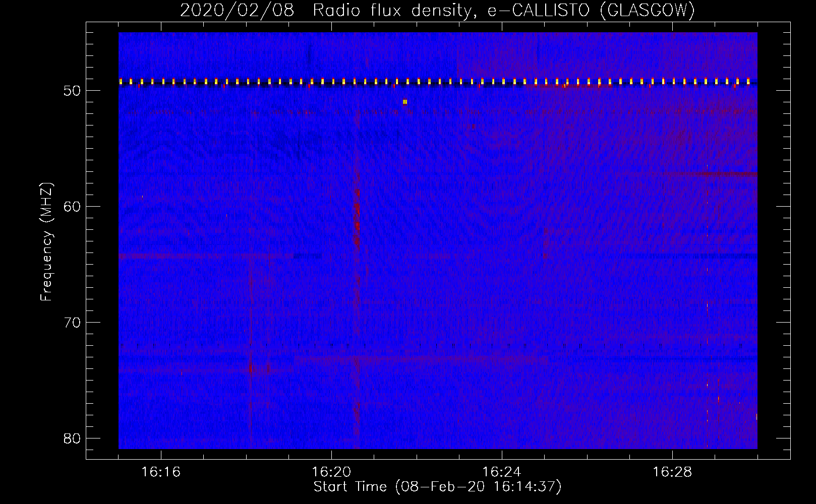Click the 16:16 time tick label

click(161, 472)
